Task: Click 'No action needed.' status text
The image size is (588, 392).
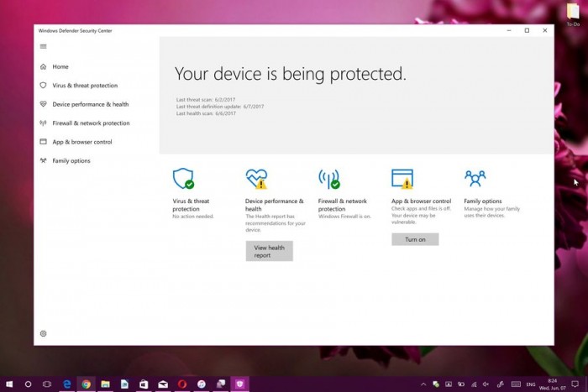Action: pyautogui.click(x=192, y=217)
